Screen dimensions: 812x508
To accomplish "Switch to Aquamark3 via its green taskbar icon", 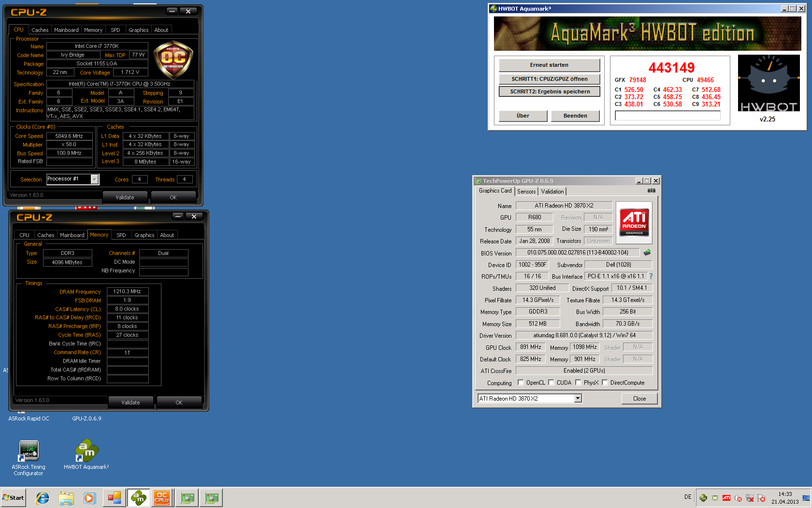I will (x=139, y=497).
